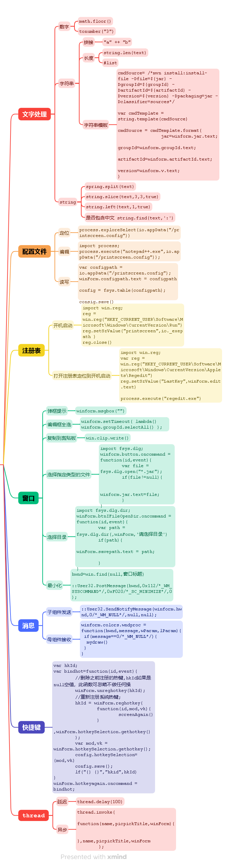Select the 窗口 main topic node
The width and height of the screenshot is (239, 868).
28,498
